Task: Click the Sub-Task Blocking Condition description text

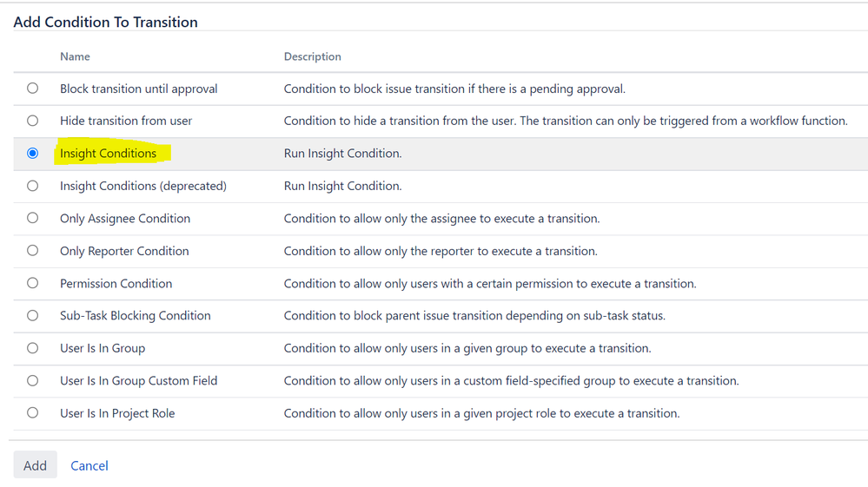Action: point(474,316)
